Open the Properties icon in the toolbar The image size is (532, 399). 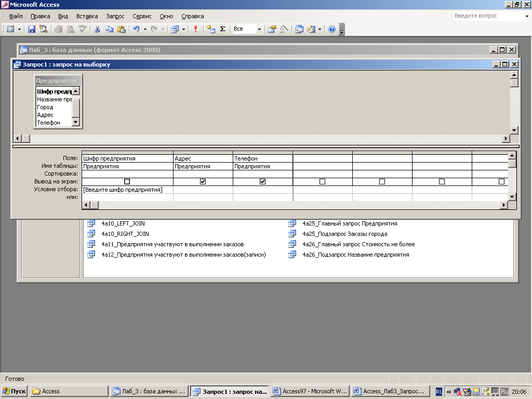272,29
